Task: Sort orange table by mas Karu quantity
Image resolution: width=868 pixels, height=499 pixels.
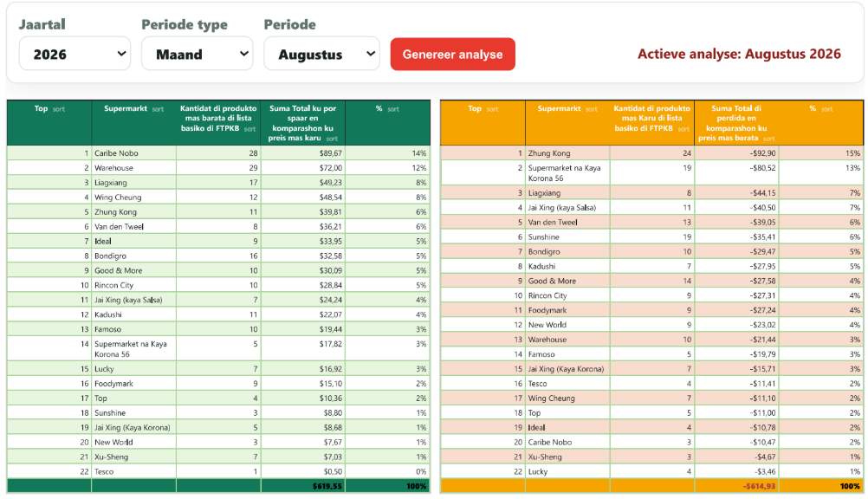Action: (x=683, y=129)
